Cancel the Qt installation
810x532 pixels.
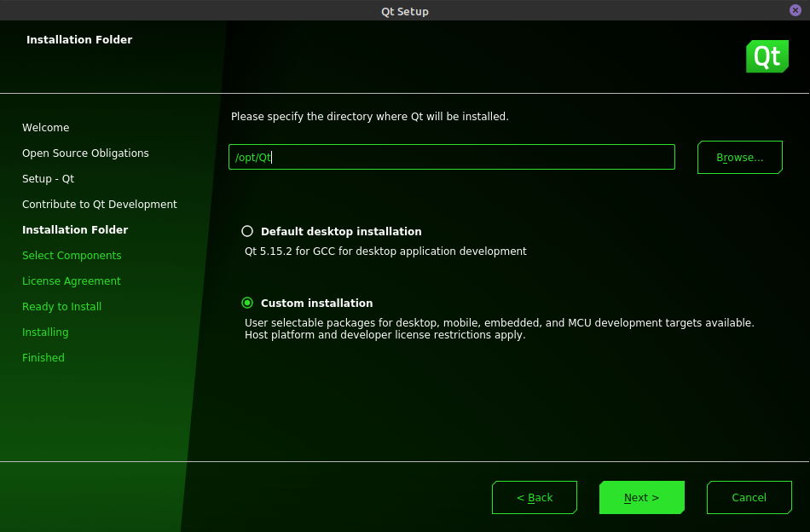(749, 497)
